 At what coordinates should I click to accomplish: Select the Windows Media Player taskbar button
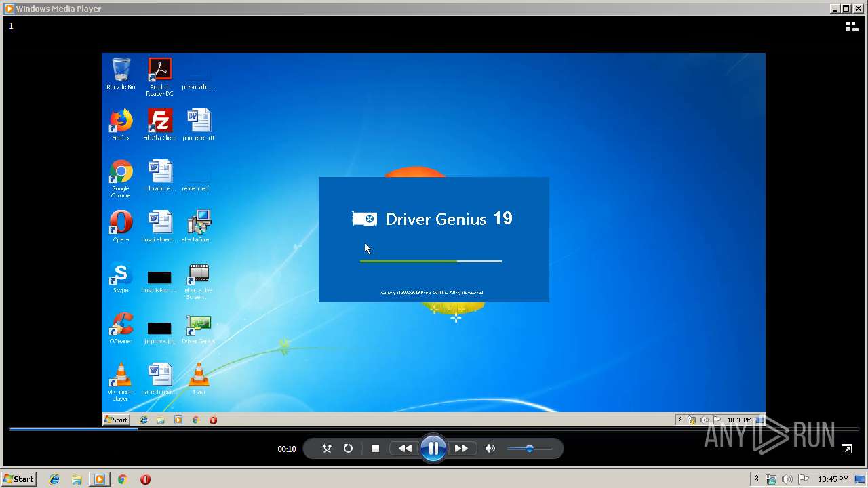tap(100, 479)
